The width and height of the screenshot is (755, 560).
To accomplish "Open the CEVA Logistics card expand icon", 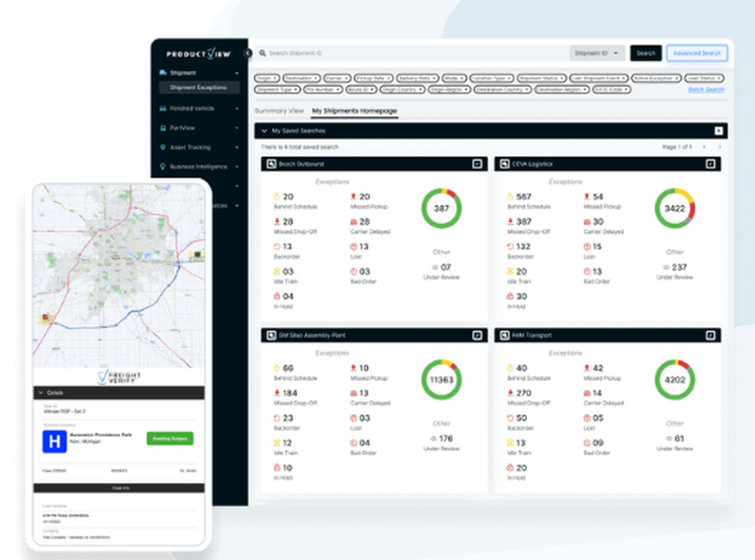I will (710, 164).
